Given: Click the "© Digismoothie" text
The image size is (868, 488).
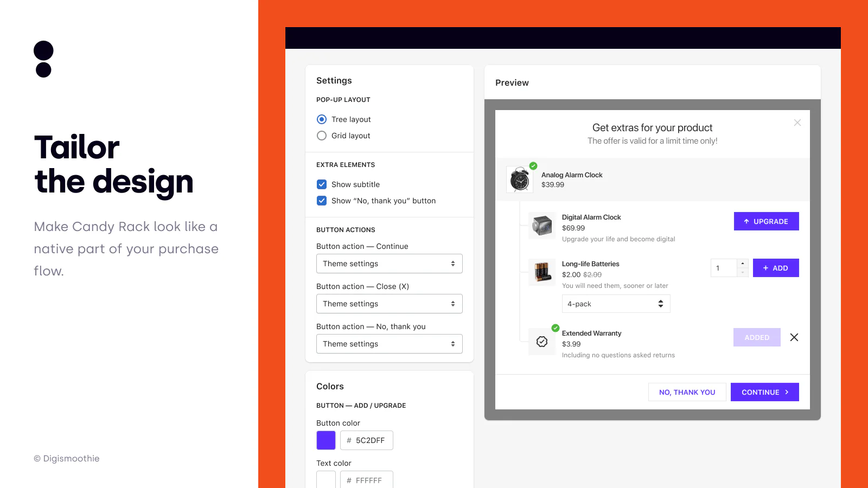Looking at the screenshot, I should [x=67, y=458].
